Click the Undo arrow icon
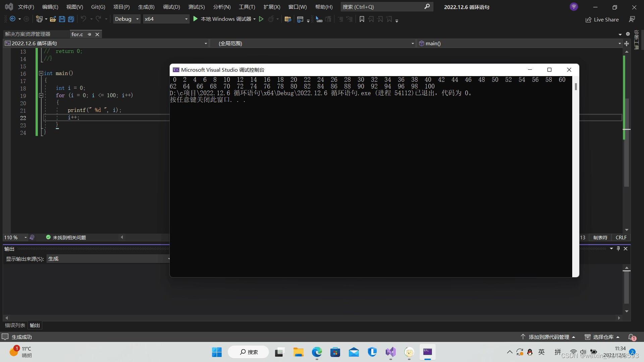The image size is (644, 362). pos(84,19)
